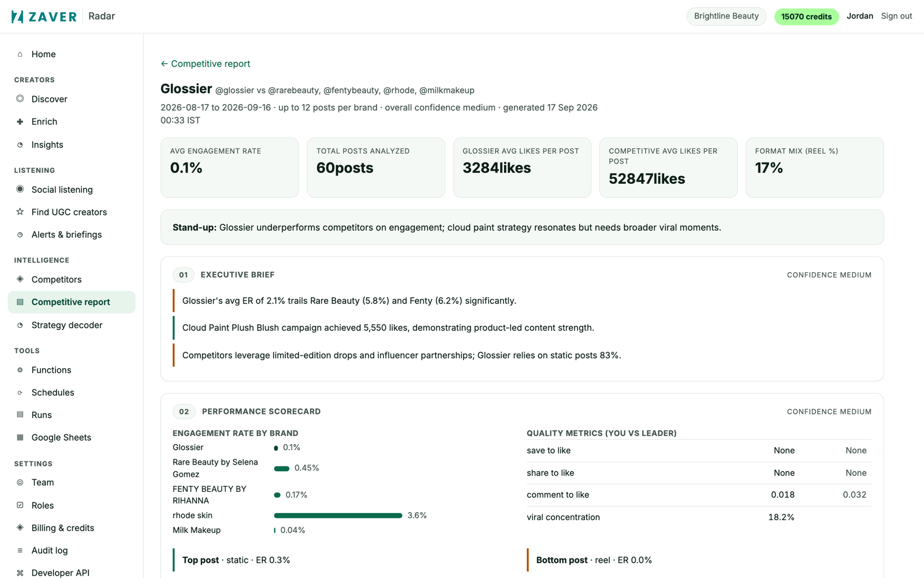Click the Home house icon
Image resolution: width=924 pixels, height=578 pixels.
click(20, 54)
